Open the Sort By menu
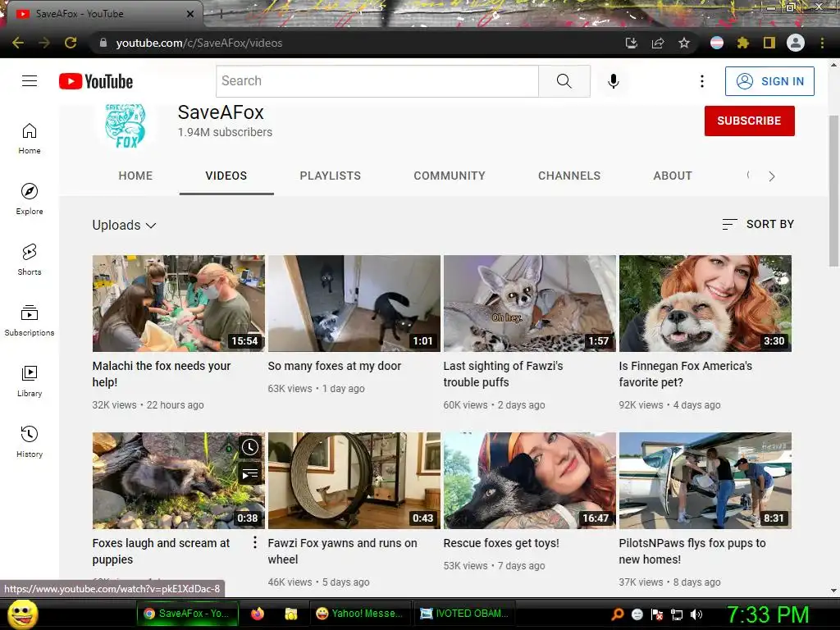Screen dimensions: 840x630 pyautogui.click(x=758, y=224)
